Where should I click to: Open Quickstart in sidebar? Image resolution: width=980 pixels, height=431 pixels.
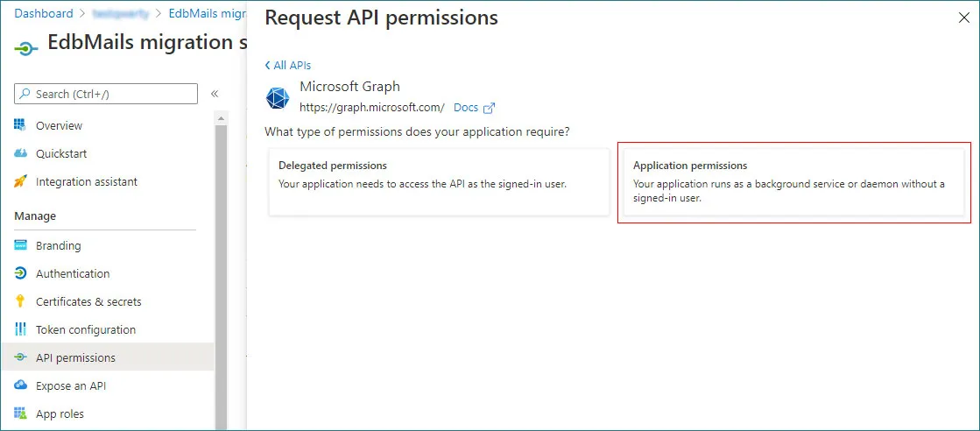click(x=61, y=153)
